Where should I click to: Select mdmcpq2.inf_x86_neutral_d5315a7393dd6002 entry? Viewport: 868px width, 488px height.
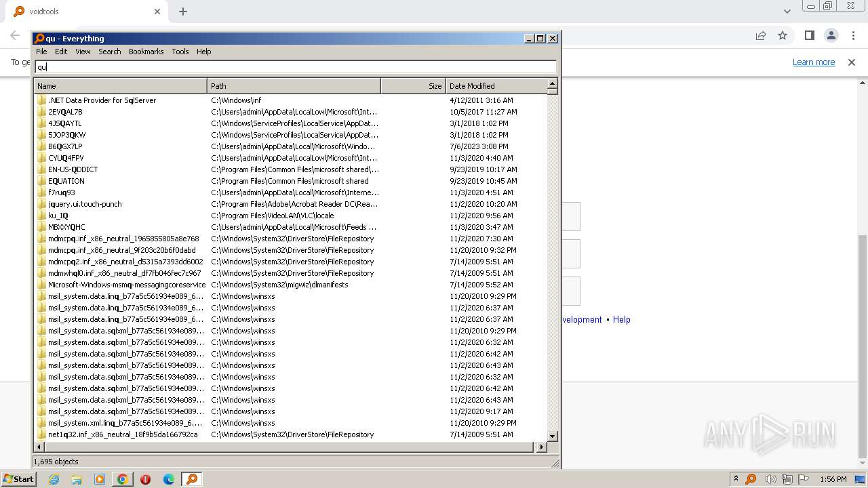[125, 262]
